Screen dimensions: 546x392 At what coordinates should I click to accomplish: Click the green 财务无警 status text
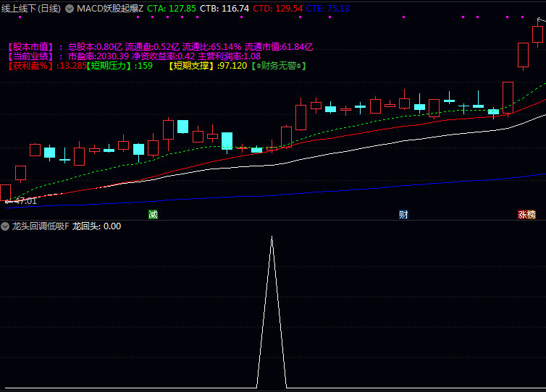[278, 66]
